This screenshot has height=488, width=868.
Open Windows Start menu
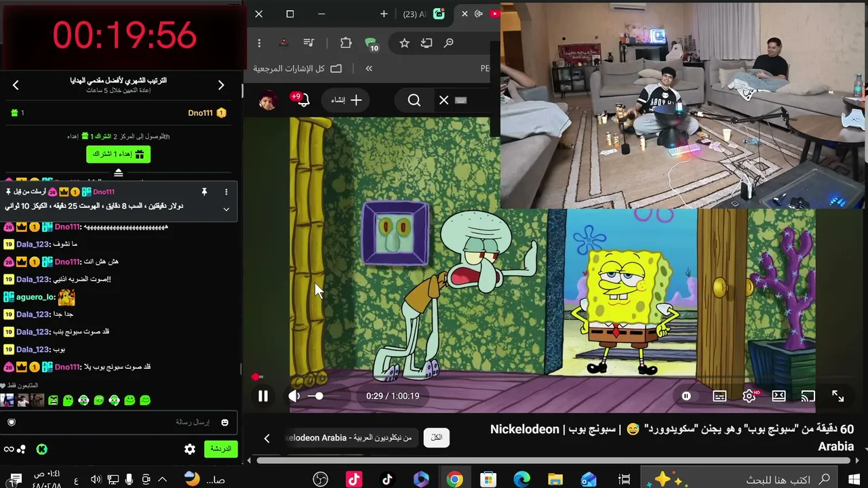(854, 480)
